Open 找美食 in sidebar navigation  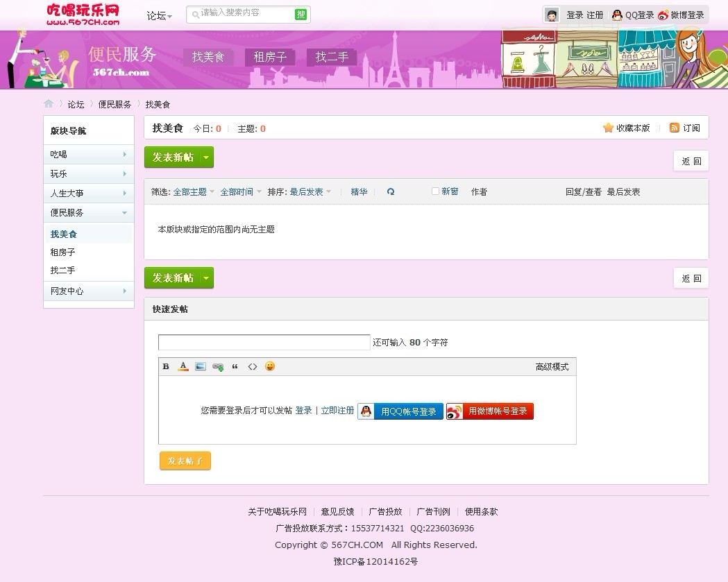tap(64, 234)
